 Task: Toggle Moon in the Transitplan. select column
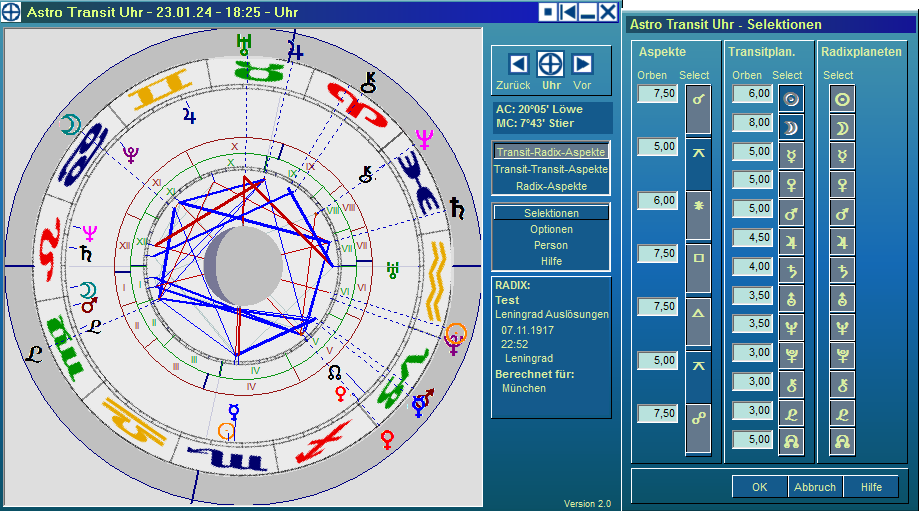[x=791, y=128]
